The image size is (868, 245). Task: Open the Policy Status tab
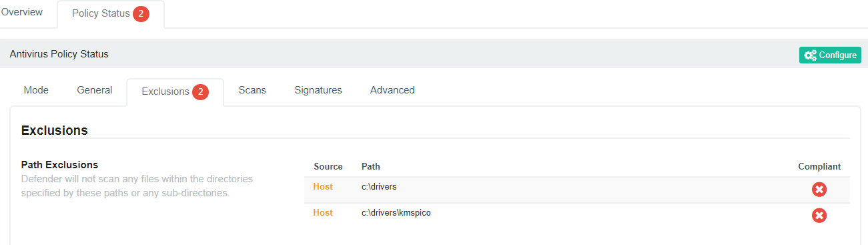111,14
